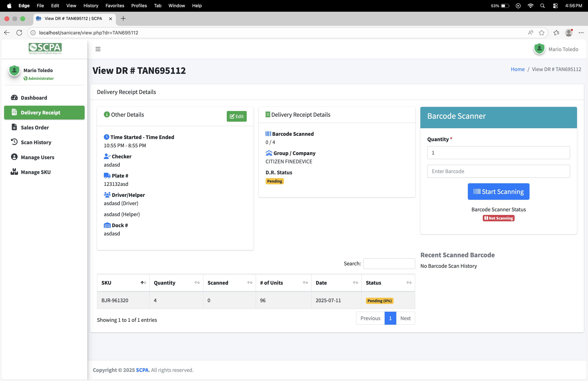This screenshot has width=588, height=381.
Task: Open browser settings ellipsis menu
Action: [x=581, y=33]
